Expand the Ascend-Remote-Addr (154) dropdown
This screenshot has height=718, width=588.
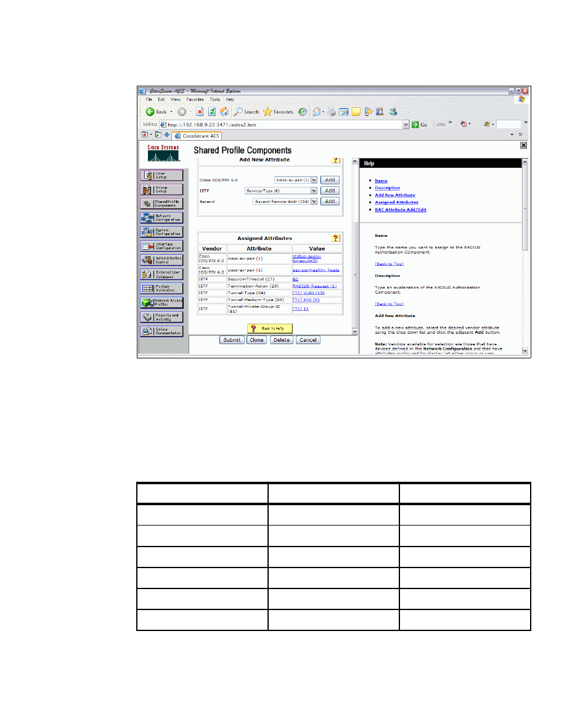(314, 202)
